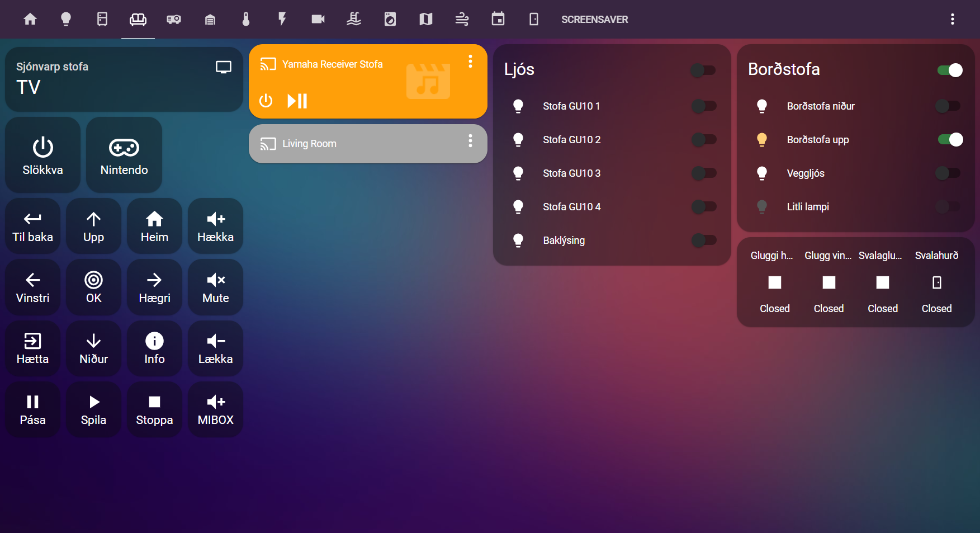
Task: Open the map tab in top bar
Action: pyautogui.click(x=426, y=20)
